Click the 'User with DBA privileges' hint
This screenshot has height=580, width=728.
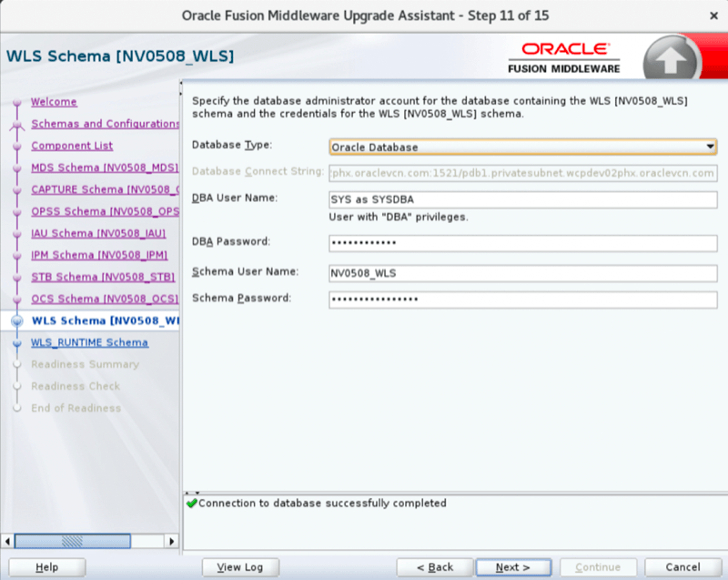(x=399, y=217)
